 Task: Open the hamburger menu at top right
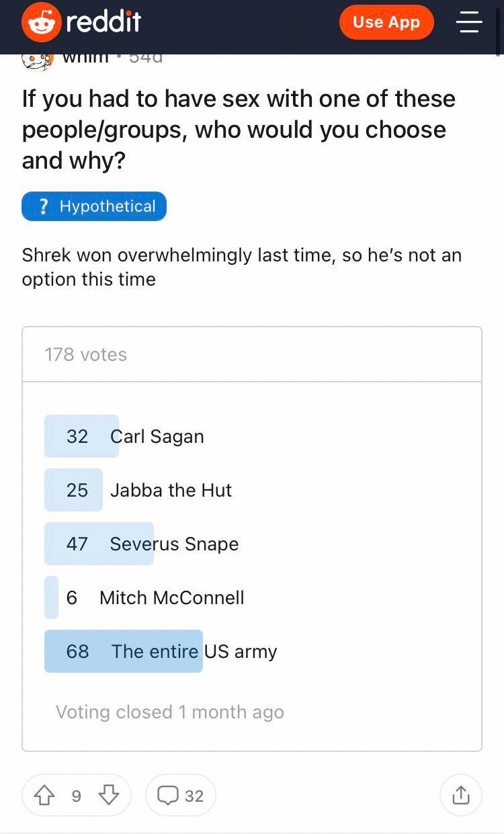click(468, 22)
